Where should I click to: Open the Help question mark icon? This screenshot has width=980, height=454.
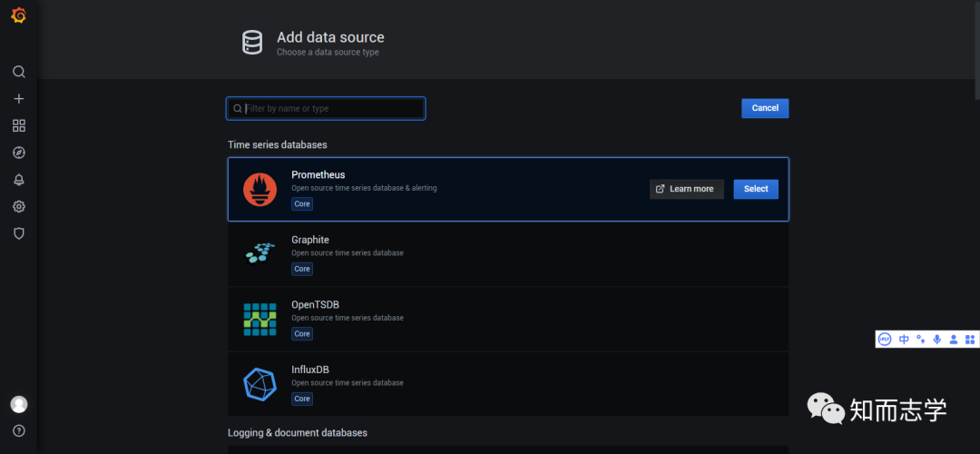[x=18, y=430]
